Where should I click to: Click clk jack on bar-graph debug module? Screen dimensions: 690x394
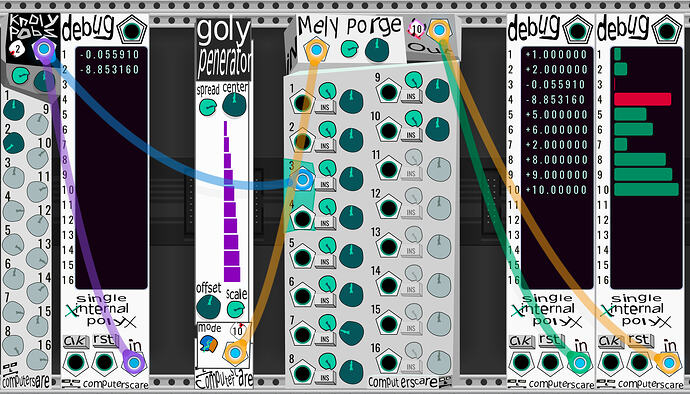(610, 362)
